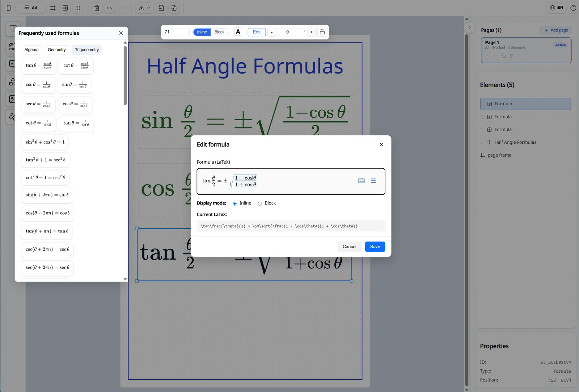The image size is (579, 392).
Task: Click Add page in the Pages panel
Action: point(556,30)
